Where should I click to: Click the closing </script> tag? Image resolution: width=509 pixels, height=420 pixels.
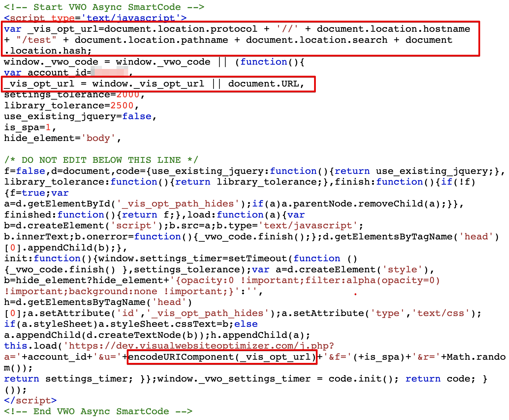(x=30, y=400)
